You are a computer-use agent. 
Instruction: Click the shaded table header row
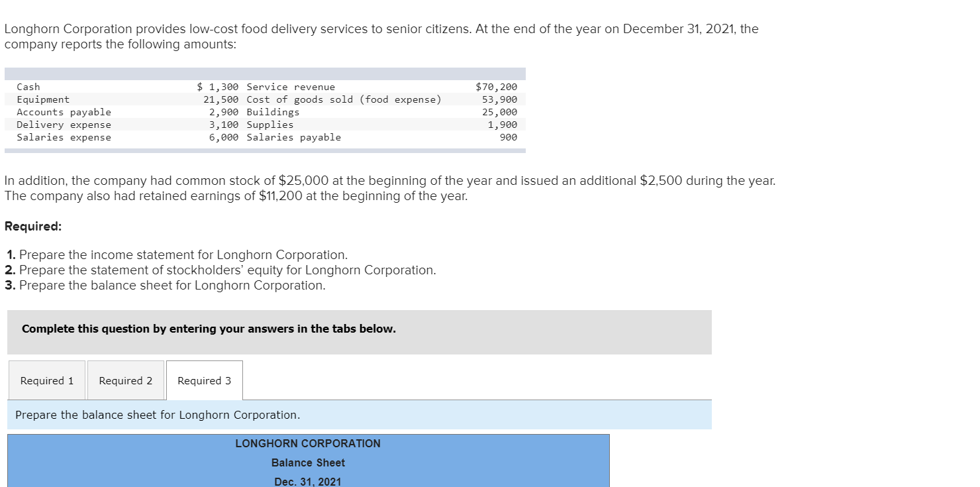[x=265, y=74]
